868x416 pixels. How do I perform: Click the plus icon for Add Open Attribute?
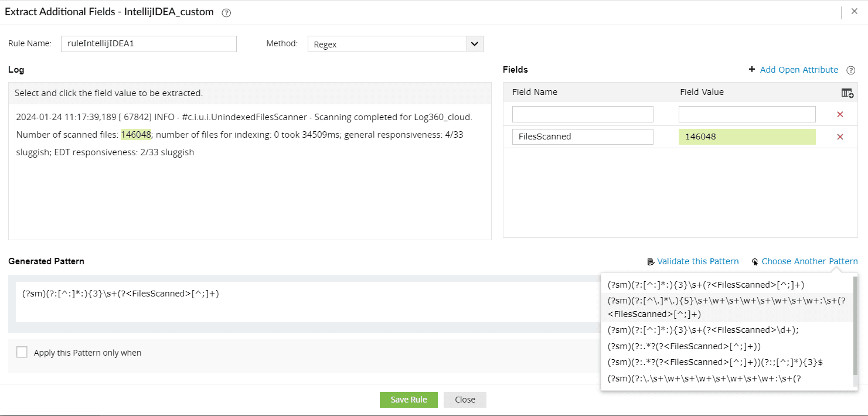(x=752, y=70)
